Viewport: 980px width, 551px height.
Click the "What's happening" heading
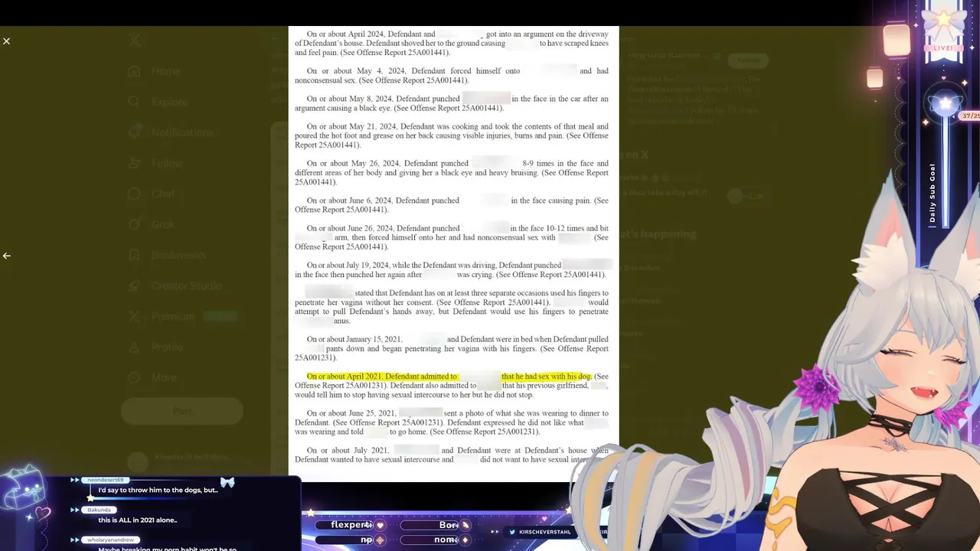(657, 234)
